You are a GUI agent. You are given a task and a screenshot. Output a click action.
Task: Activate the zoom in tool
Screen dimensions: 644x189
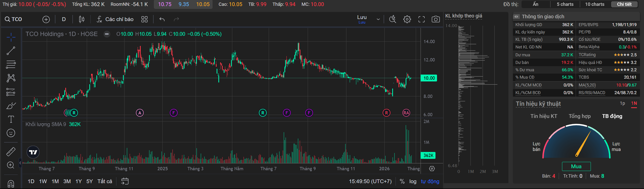(11, 165)
